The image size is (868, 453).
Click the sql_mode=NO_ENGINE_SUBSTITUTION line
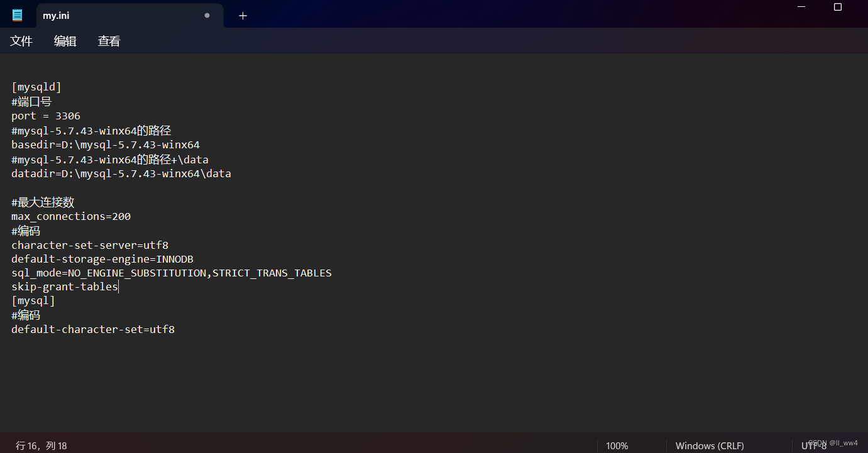point(172,273)
